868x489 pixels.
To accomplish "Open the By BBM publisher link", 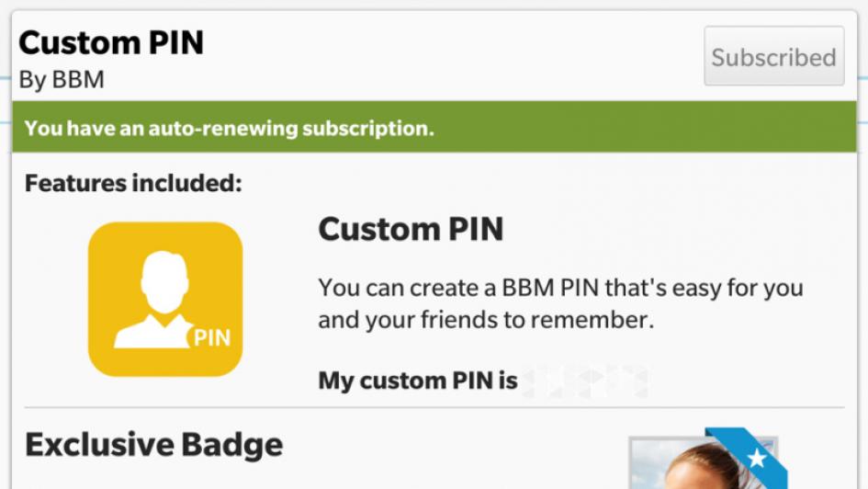I will [62, 80].
